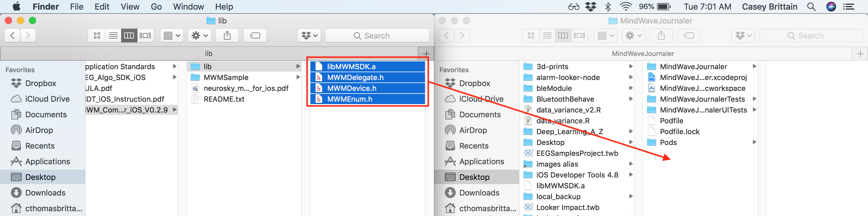Open the View menu in menu bar
Screen dimensions: 868x216
tap(130, 7)
